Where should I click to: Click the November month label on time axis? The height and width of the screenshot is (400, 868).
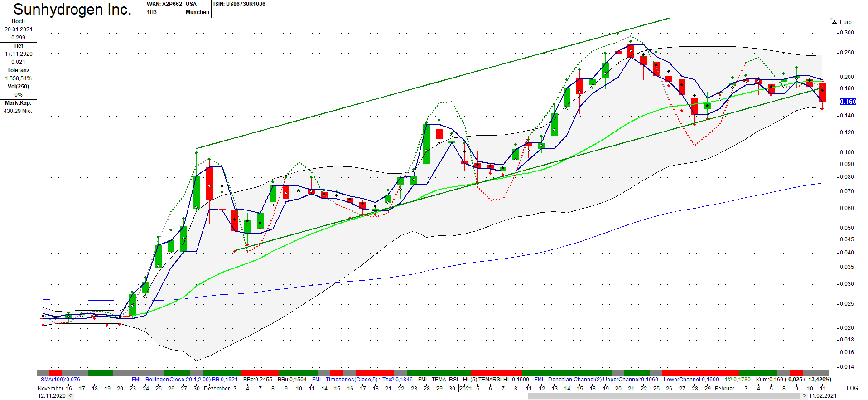click(51, 388)
